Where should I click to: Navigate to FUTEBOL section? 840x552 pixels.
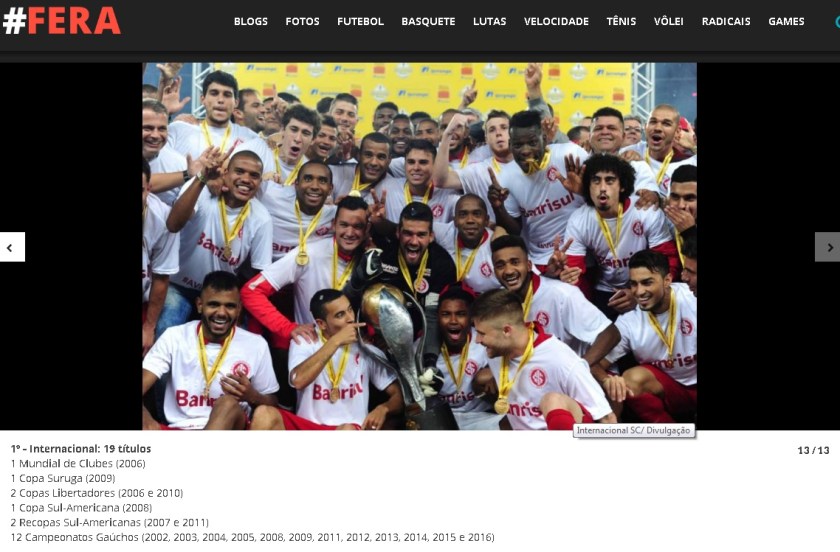(360, 21)
